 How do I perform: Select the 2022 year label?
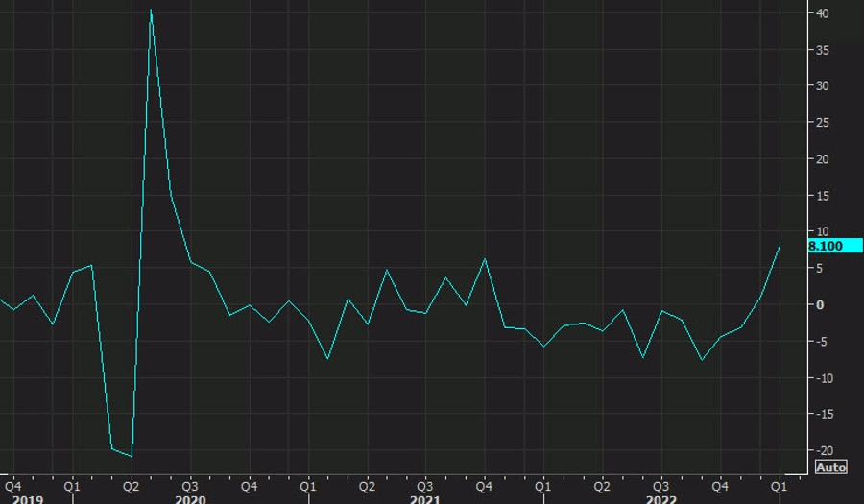pyautogui.click(x=660, y=499)
